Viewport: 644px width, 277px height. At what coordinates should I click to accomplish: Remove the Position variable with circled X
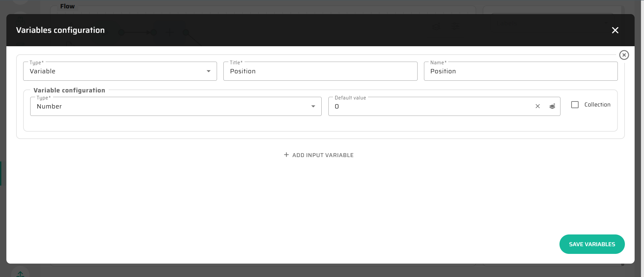click(624, 55)
